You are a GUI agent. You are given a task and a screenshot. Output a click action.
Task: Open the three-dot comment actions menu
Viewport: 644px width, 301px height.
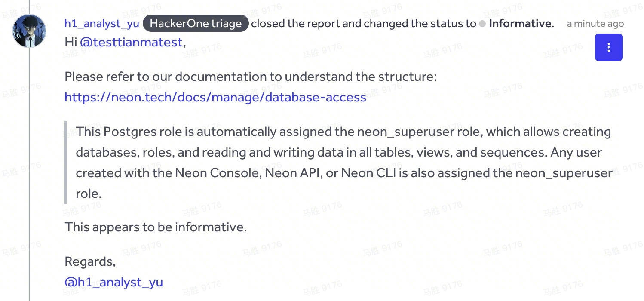(x=608, y=47)
